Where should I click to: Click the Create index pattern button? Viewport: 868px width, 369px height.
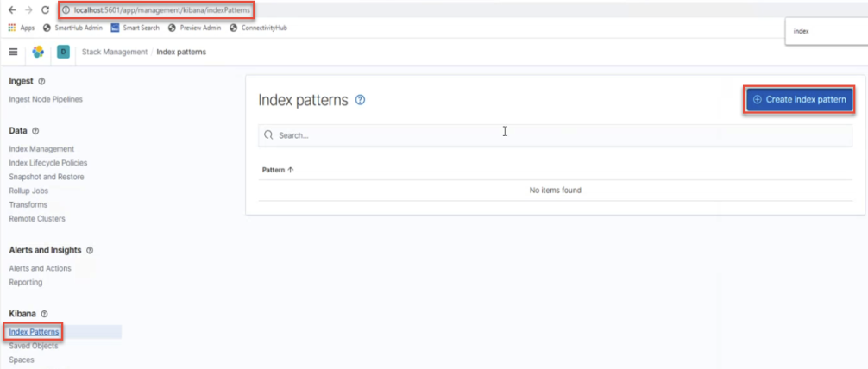799,99
